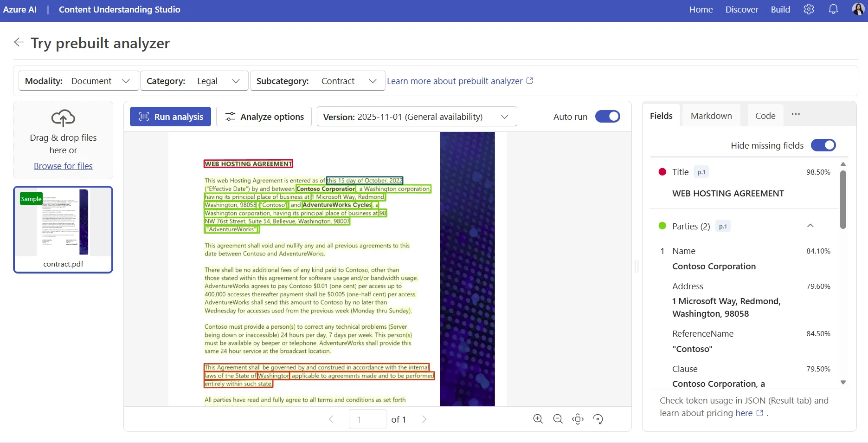Click Browse for files link

[x=63, y=166]
